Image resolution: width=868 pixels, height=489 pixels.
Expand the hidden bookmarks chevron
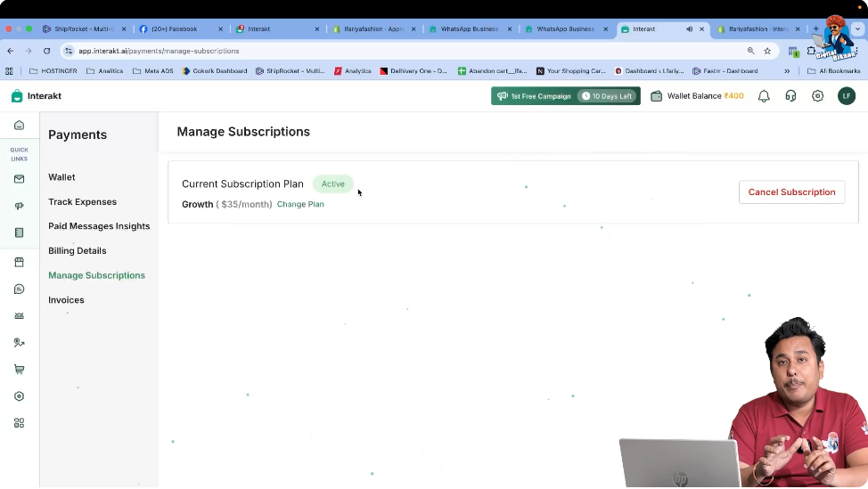click(x=787, y=70)
